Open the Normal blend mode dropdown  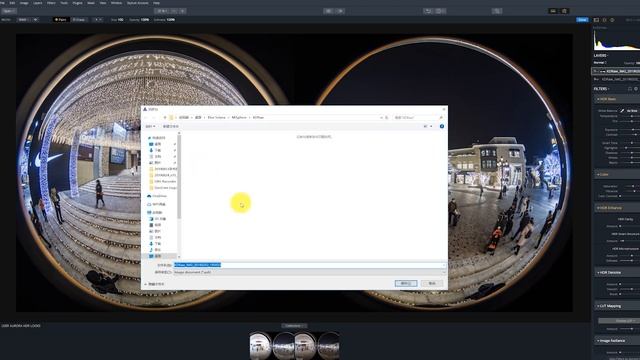coord(600,63)
